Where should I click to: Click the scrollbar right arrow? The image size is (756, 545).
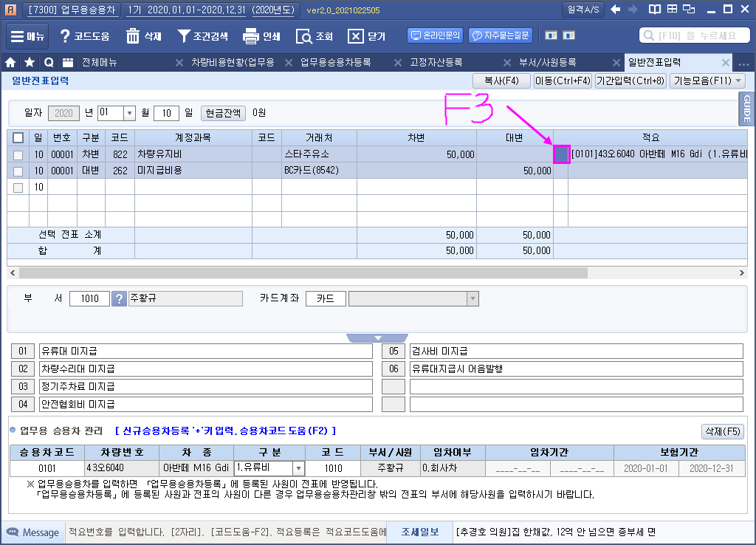[741, 273]
